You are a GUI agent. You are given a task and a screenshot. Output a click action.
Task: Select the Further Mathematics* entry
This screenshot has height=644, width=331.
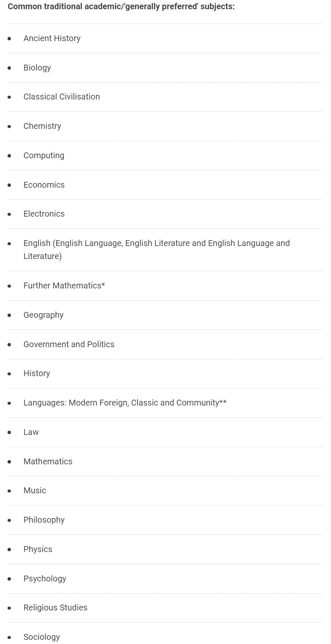tap(64, 285)
